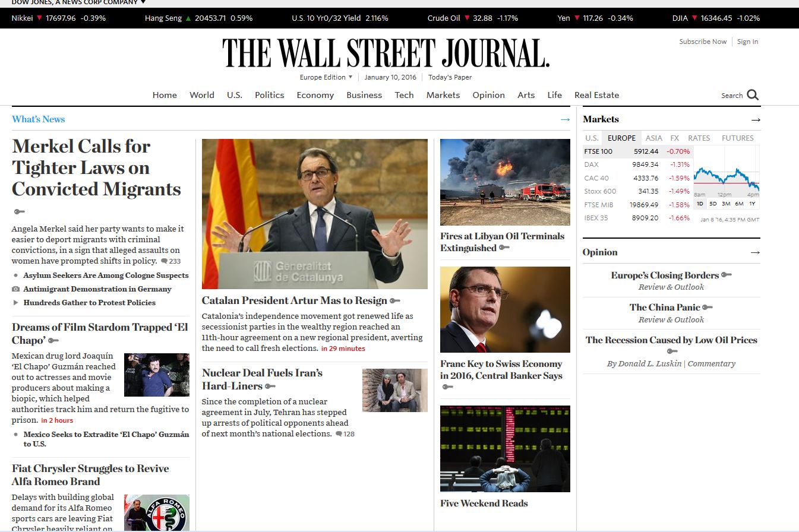
Task: Click the Subscribe Now link
Action: pyautogui.click(x=703, y=42)
